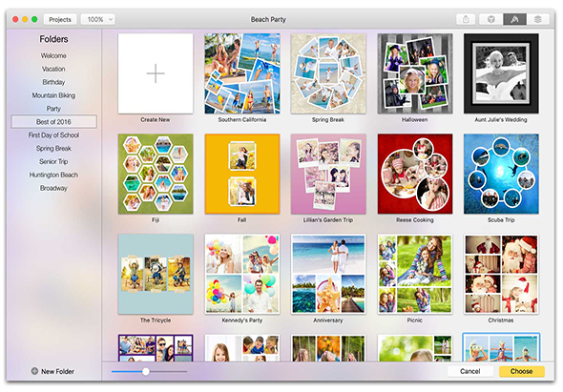The height and width of the screenshot is (392, 563).
Task: Click the Scuba Trip caption text
Action: (501, 219)
